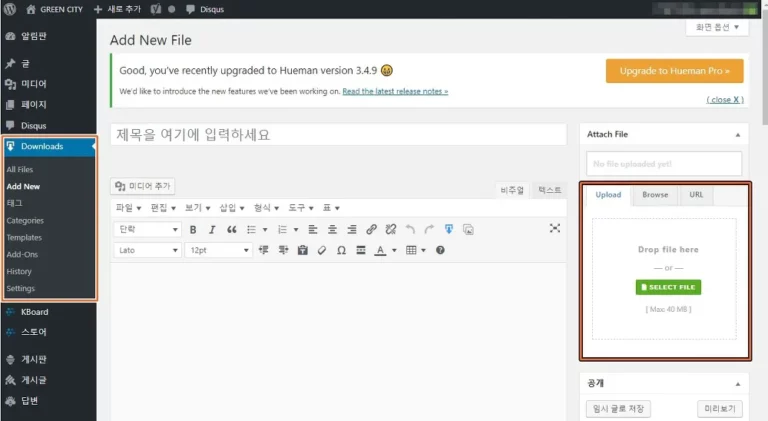Toggle italic formatting in the editor
The image size is (768, 421).
(212, 230)
